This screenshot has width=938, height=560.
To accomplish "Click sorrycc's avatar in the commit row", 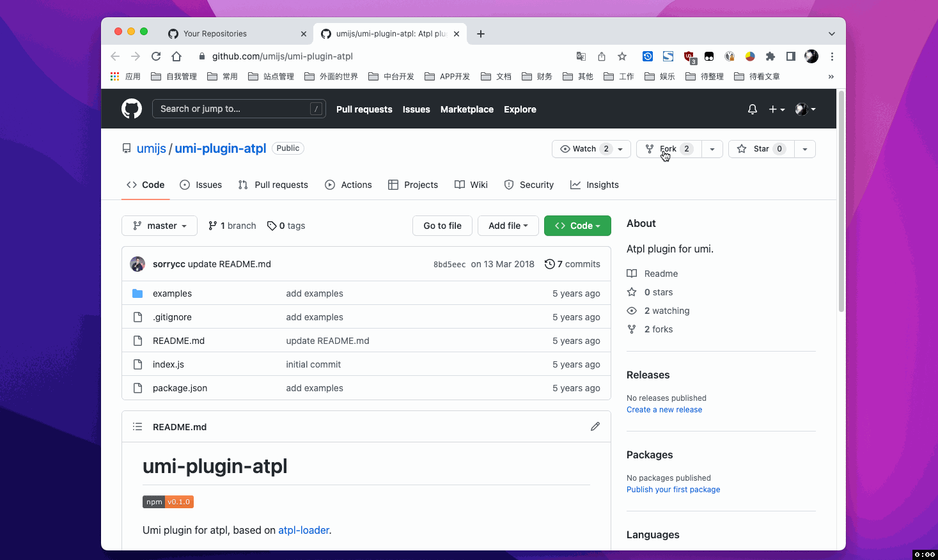I will pos(137,264).
